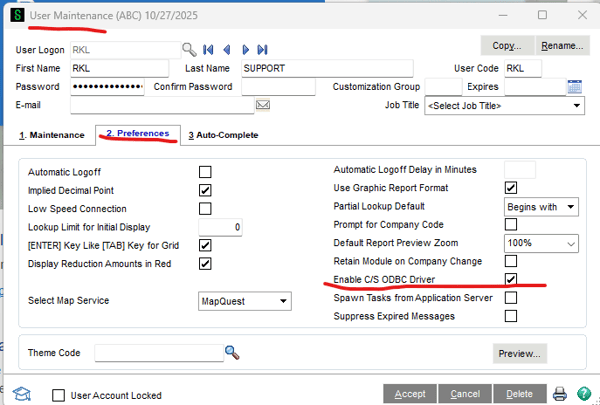Click the printer icon at bottom right
This screenshot has width=600, height=405.
[x=560, y=394]
